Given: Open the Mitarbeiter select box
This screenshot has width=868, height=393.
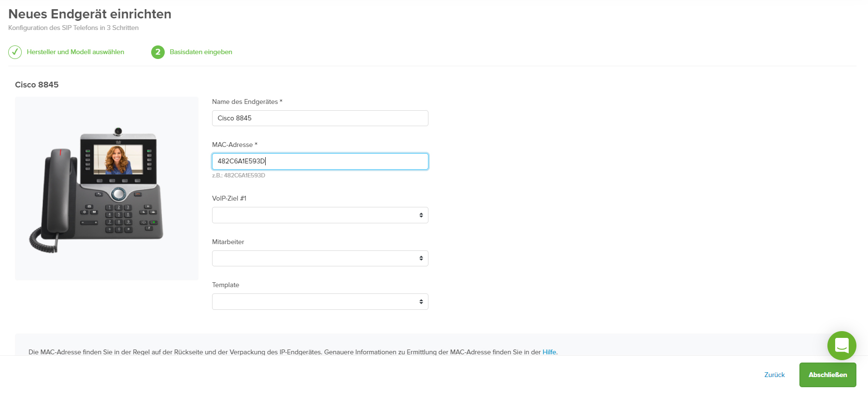Looking at the screenshot, I should pyautogui.click(x=320, y=259).
